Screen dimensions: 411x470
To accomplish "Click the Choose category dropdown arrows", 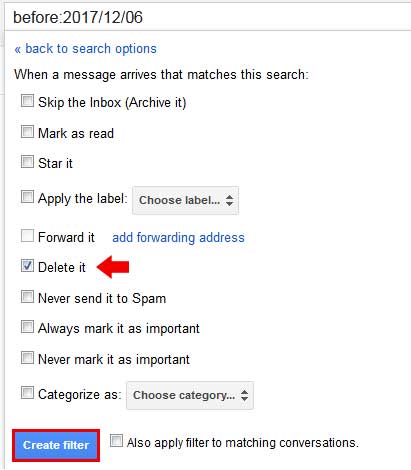I will [x=244, y=396].
